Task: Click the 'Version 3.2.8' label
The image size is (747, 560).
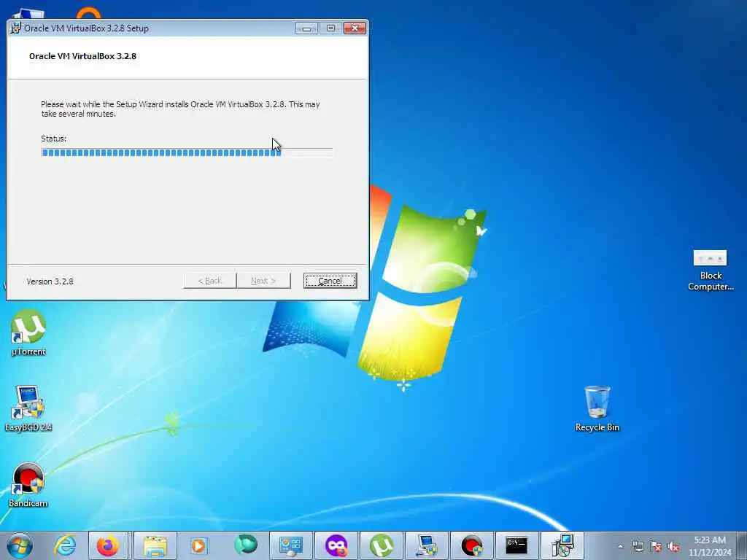Action: coord(50,281)
